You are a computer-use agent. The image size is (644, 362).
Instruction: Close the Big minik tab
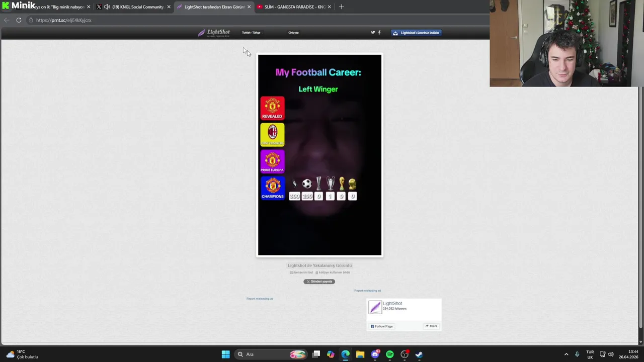point(89,7)
